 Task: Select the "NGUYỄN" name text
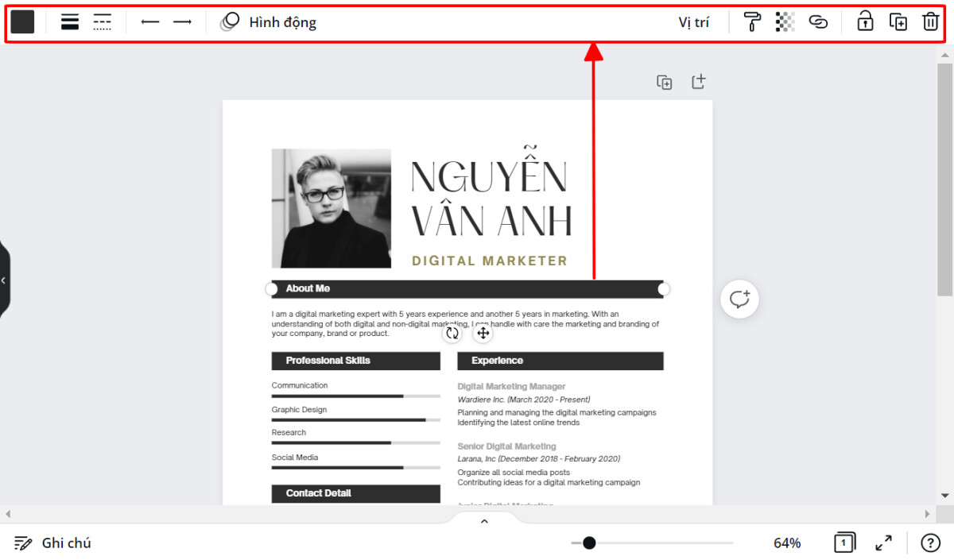click(489, 172)
